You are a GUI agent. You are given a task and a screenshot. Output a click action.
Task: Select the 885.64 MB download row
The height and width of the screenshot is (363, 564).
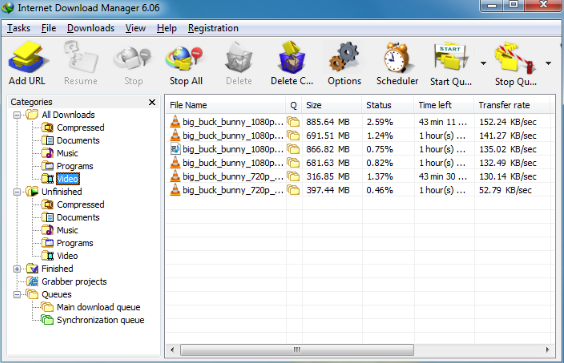click(x=360, y=122)
